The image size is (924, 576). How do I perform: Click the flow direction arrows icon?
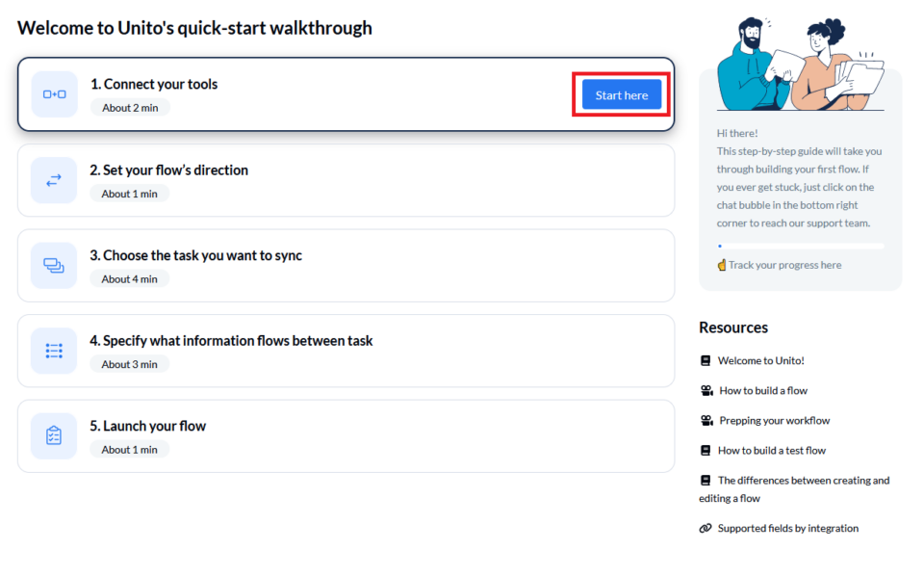(x=54, y=180)
